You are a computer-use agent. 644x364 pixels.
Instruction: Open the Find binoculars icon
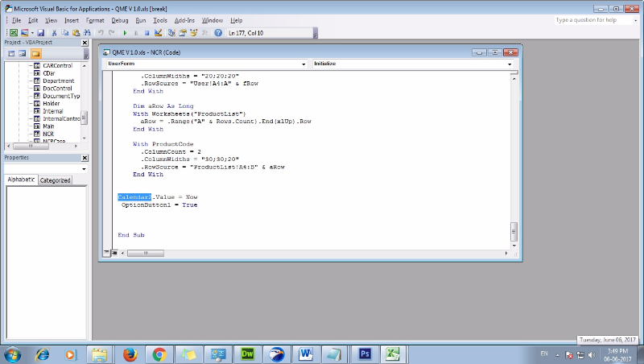(x=87, y=32)
